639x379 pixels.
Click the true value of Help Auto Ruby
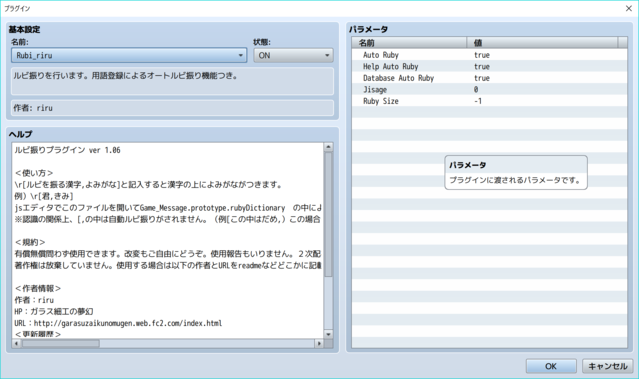[482, 66]
